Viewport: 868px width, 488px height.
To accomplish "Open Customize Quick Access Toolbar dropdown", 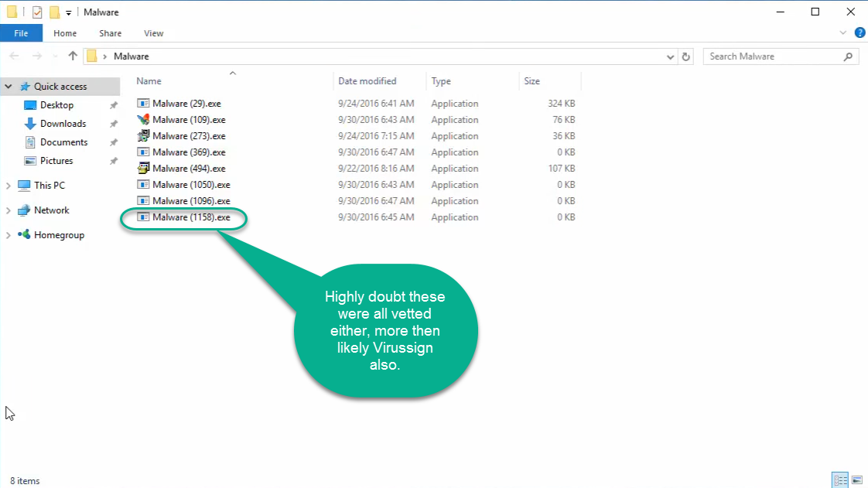I will click(68, 12).
